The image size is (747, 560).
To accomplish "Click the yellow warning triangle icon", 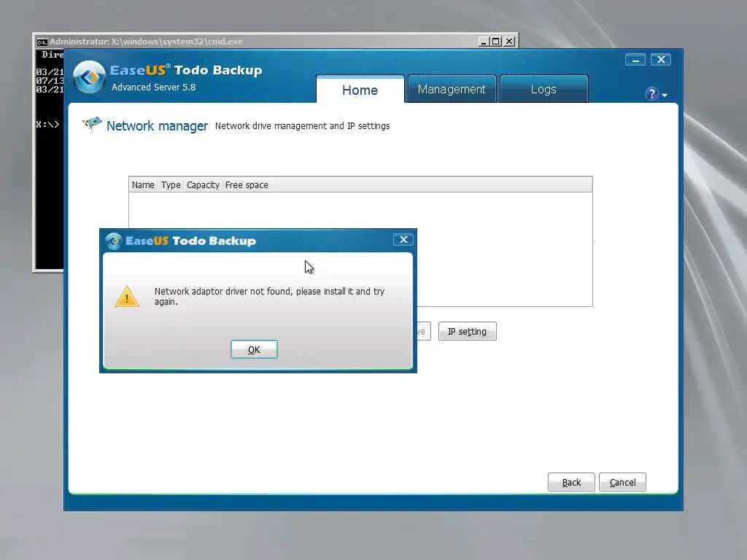I will point(127,297).
